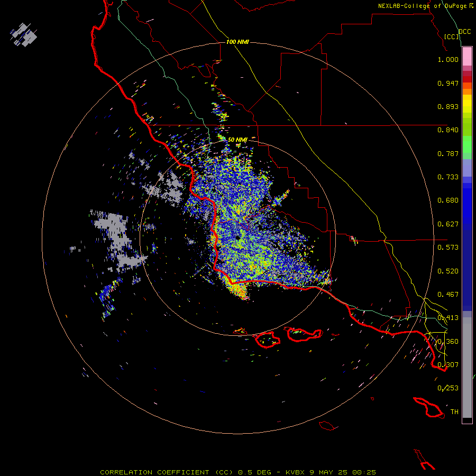Click the 0.253 value on the color scale

click(448, 388)
